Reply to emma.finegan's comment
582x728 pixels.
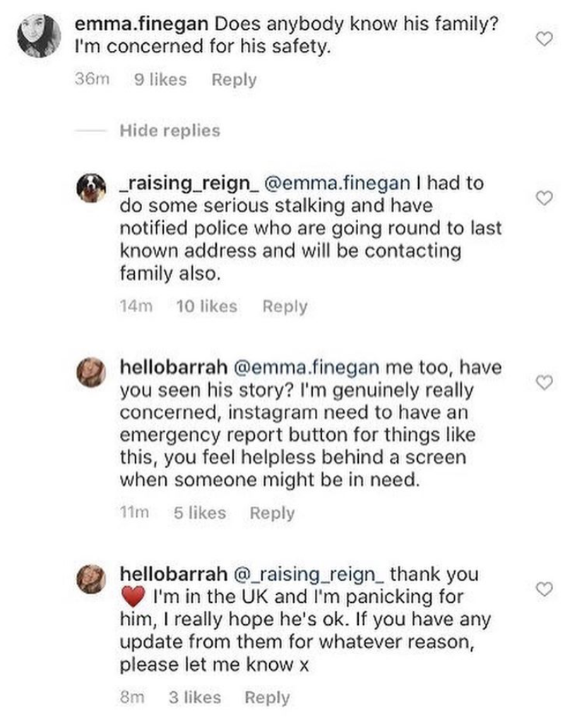(234, 80)
